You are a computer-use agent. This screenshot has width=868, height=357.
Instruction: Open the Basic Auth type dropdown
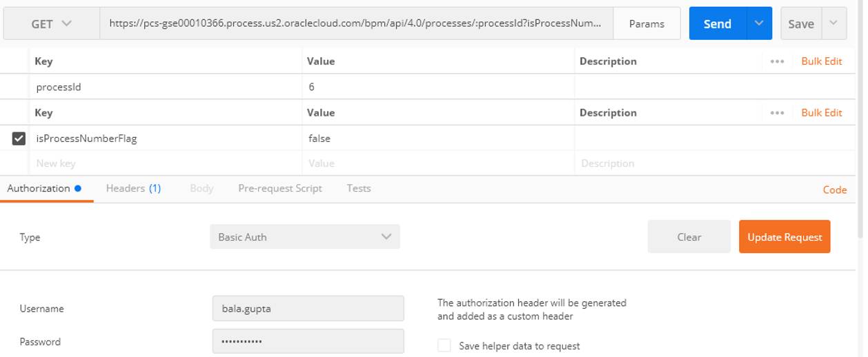pos(304,237)
